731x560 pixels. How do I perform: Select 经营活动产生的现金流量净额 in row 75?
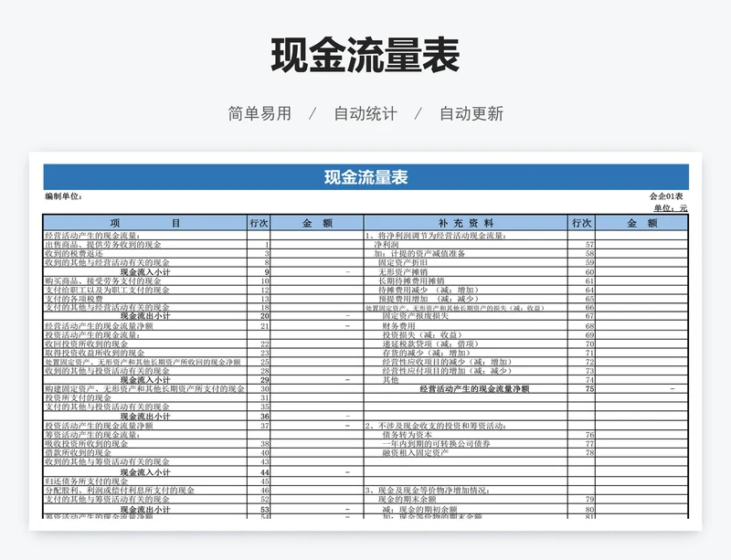point(474,389)
